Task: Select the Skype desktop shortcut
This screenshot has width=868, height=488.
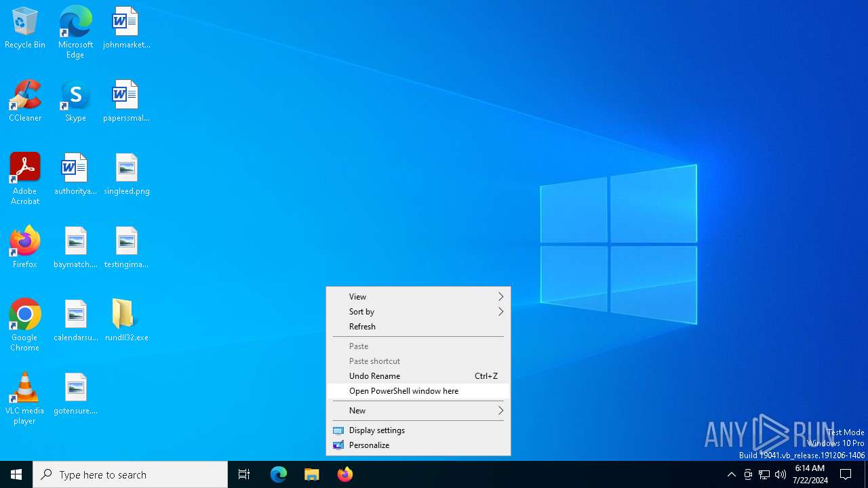Action: (x=75, y=102)
